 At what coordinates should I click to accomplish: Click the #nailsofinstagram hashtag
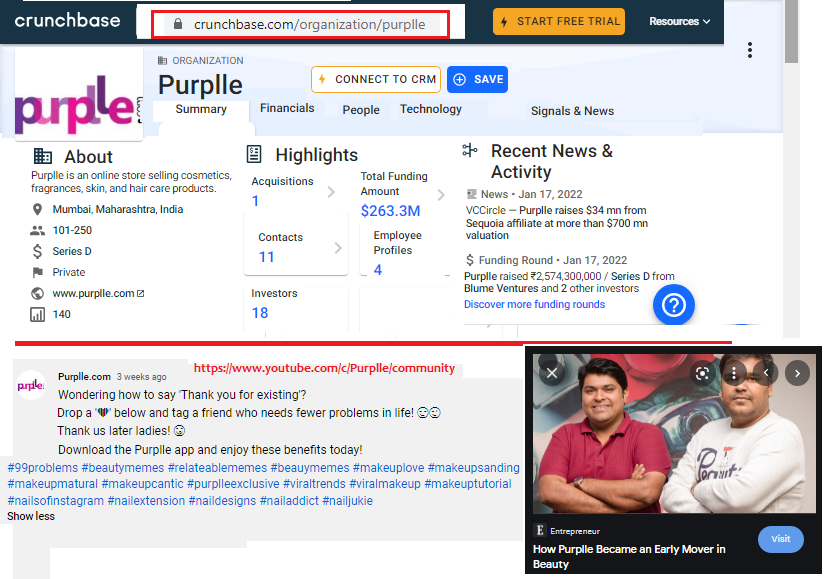[55, 501]
